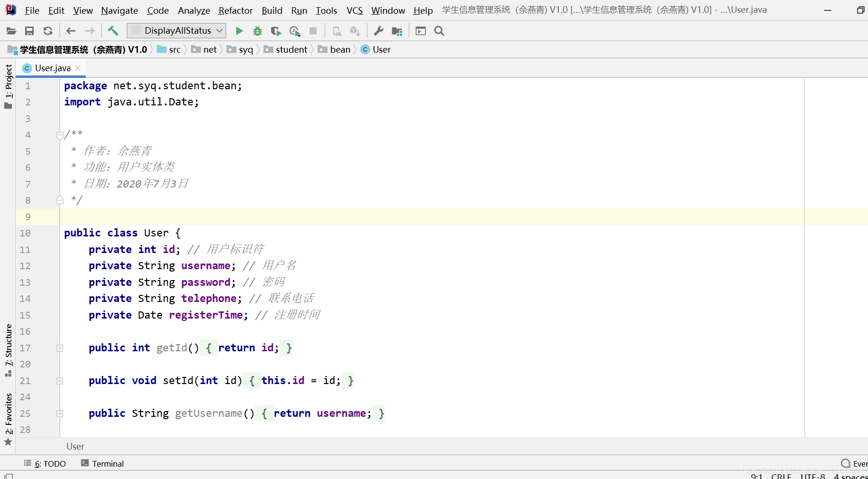868x479 pixels.
Task: Click the Stop square icon
Action: tap(313, 31)
